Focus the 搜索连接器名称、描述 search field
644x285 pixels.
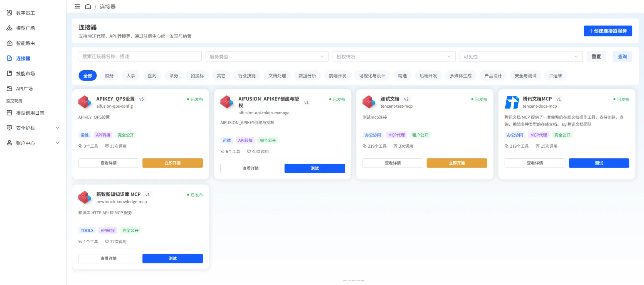140,57
